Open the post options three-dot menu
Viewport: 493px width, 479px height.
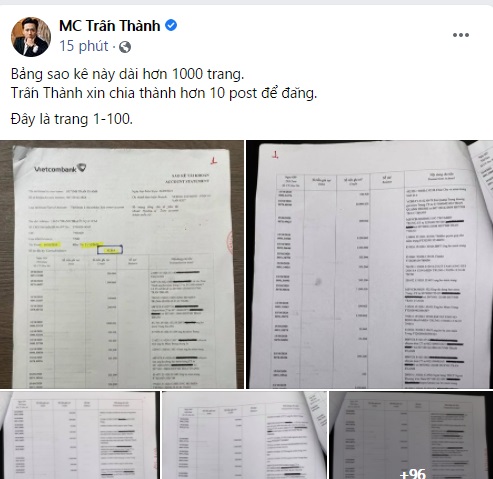(x=461, y=35)
